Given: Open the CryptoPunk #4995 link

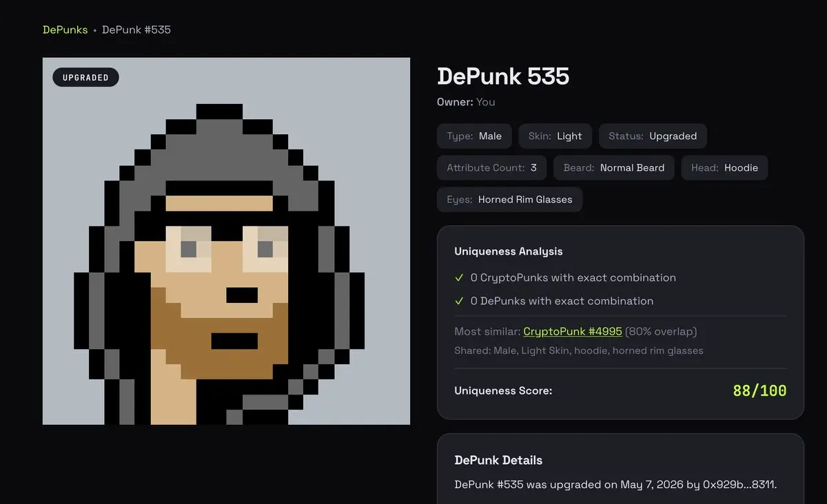Looking at the screenshot, I should tap(573, 331).
